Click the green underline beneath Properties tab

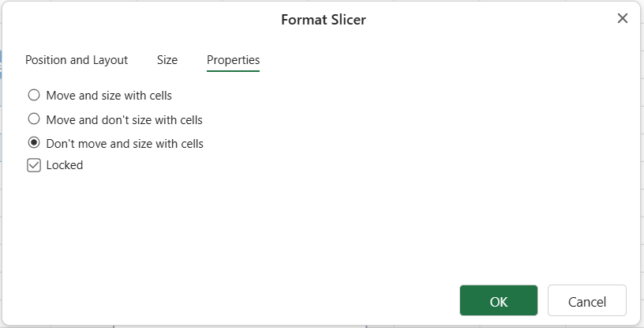pos(234,71)
